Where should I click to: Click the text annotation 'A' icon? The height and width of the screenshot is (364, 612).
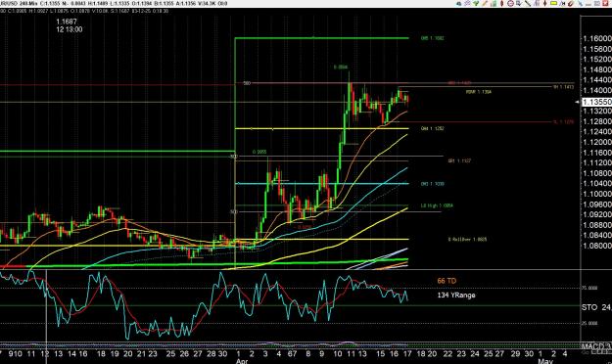562,4
